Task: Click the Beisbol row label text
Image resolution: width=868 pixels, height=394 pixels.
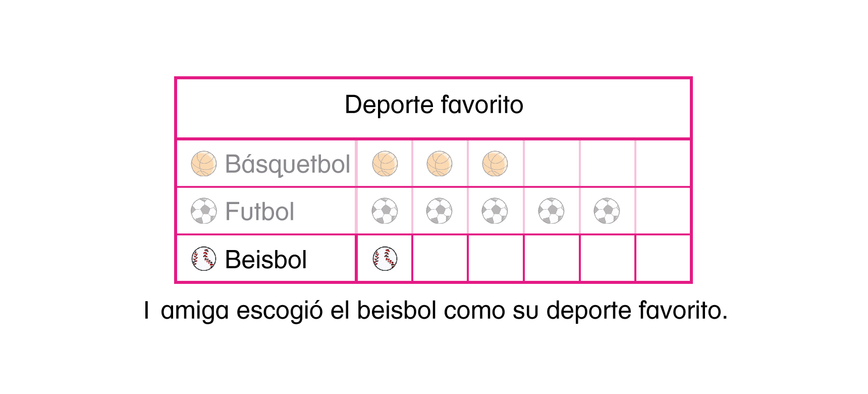Action: click(265, 260)
